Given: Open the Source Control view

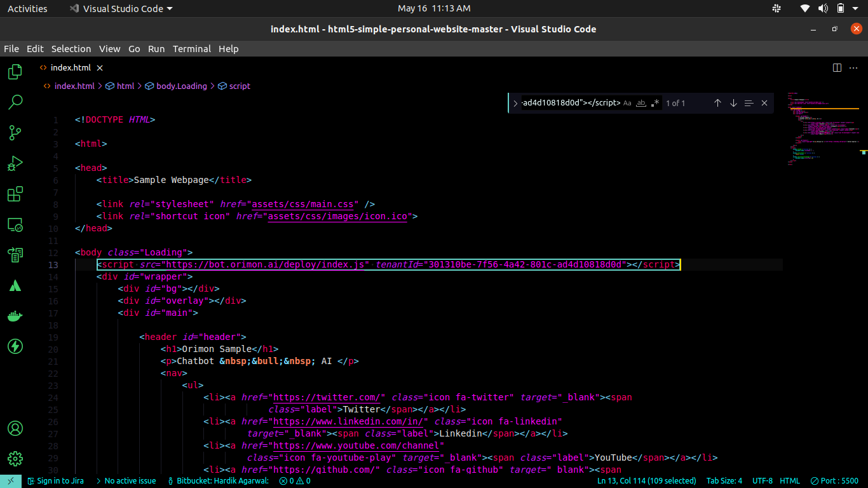Looking at the screenshot, I should coord(15,132).
